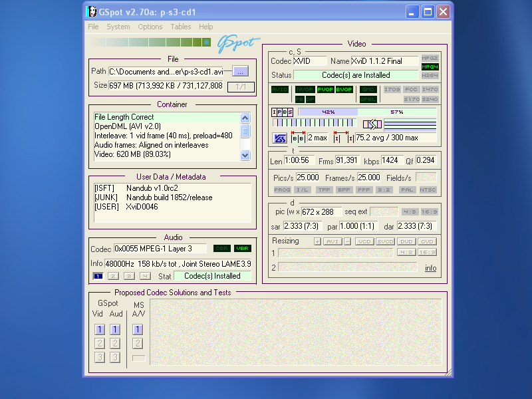Select audio stream 1 button
This screenshot has height=399, width=532.
[98, 276]
